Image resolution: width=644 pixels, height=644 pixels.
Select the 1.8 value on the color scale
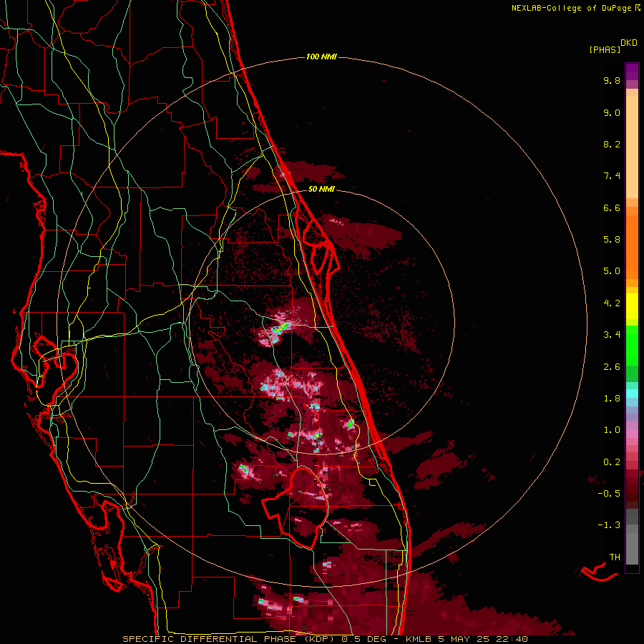click(612, 399)
